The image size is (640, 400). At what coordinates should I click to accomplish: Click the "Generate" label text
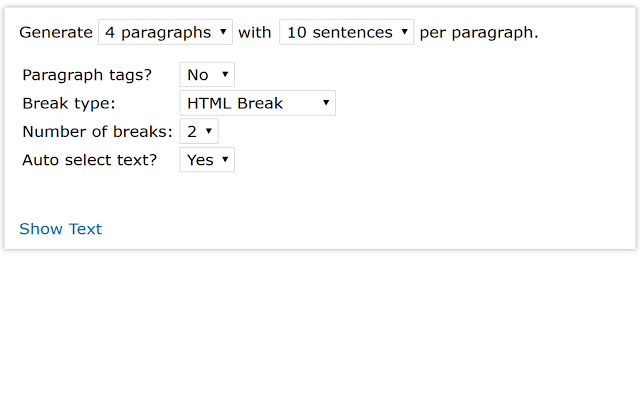[55, 32]
